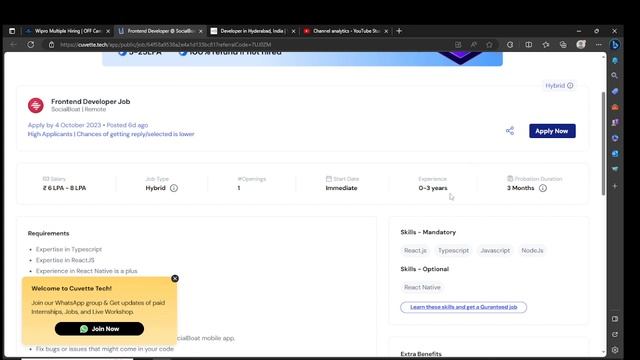Open the sidebar Search icon
This screenshot has height=360, width=640.
pyautogui.click(x=615, y=76)
